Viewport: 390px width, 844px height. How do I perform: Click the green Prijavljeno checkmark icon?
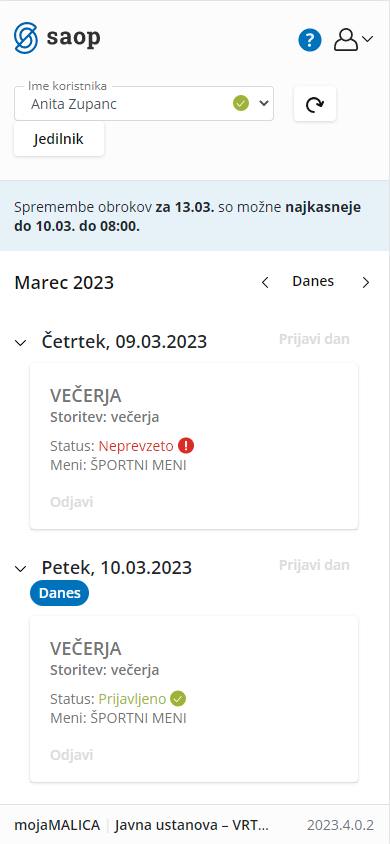tap(178, 699)
